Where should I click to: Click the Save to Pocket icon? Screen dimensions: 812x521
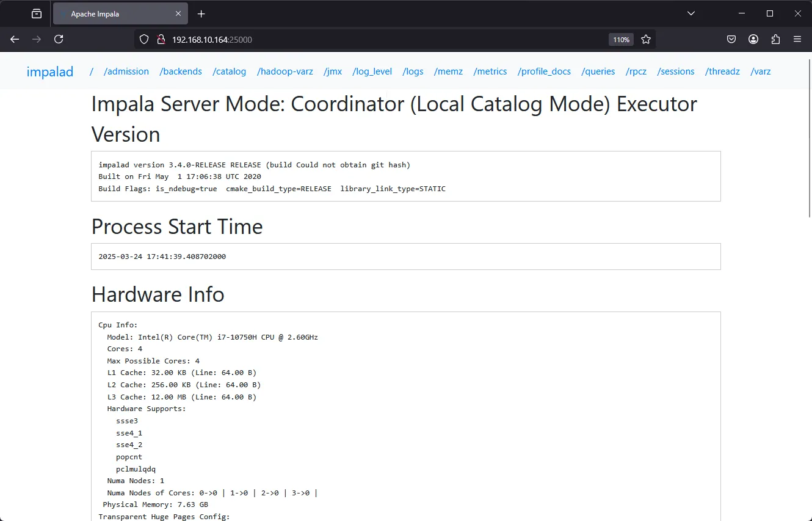point(731,39)
